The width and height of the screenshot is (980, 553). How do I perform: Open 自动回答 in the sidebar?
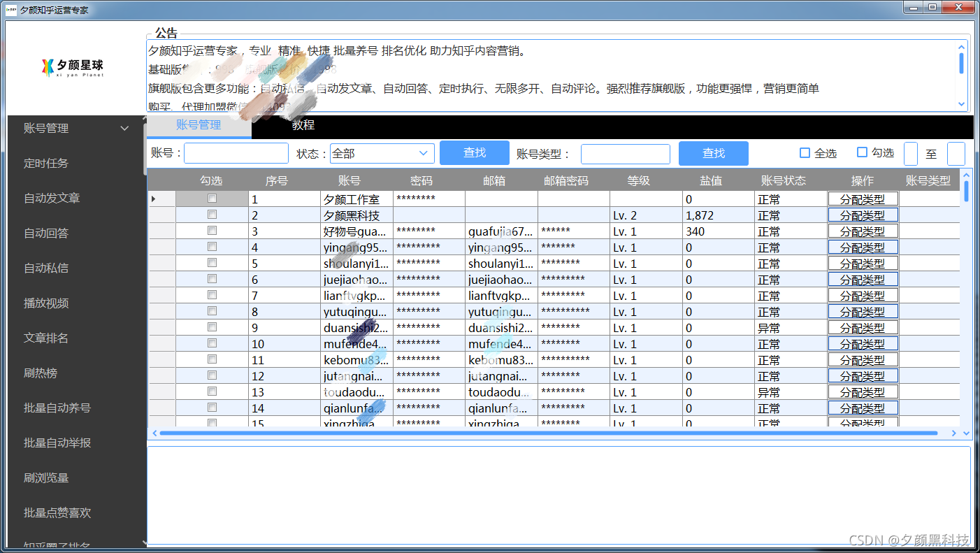coord(46,233)
